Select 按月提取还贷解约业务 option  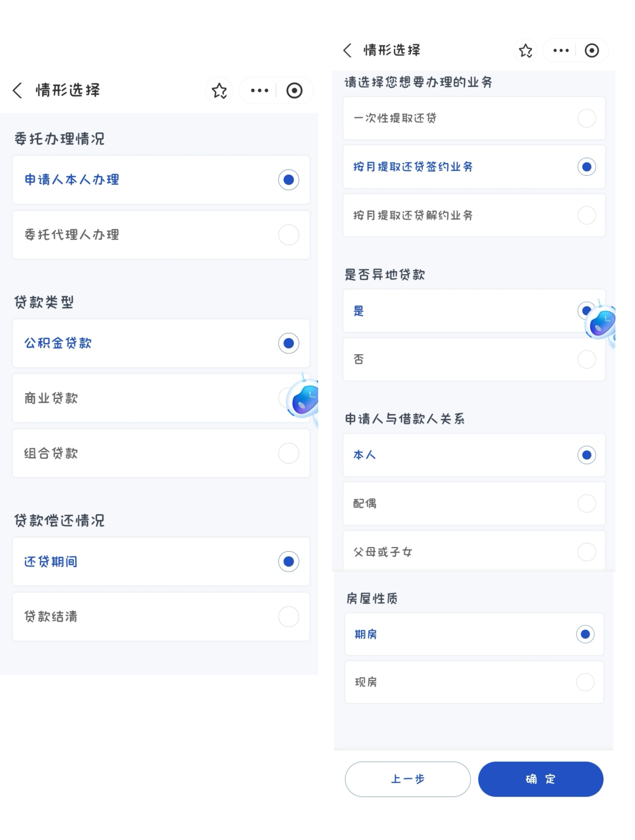pyautogui.click(x=474, y=215)
